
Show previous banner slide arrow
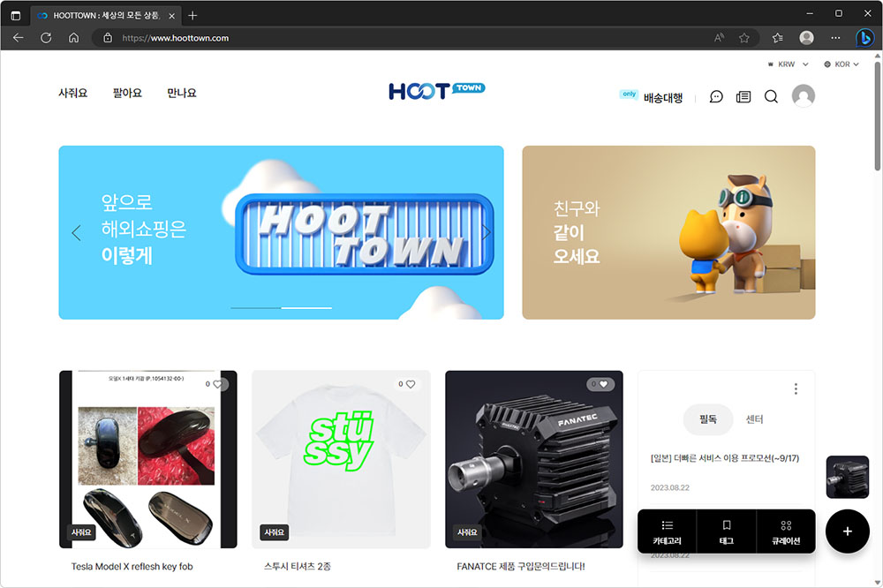77,232
